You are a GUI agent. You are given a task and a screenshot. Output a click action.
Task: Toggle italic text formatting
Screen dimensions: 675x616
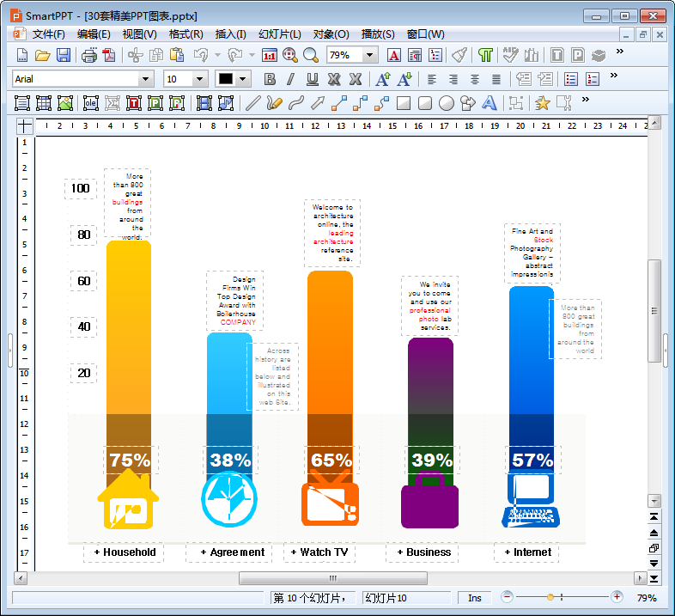[x=291, y=79]
